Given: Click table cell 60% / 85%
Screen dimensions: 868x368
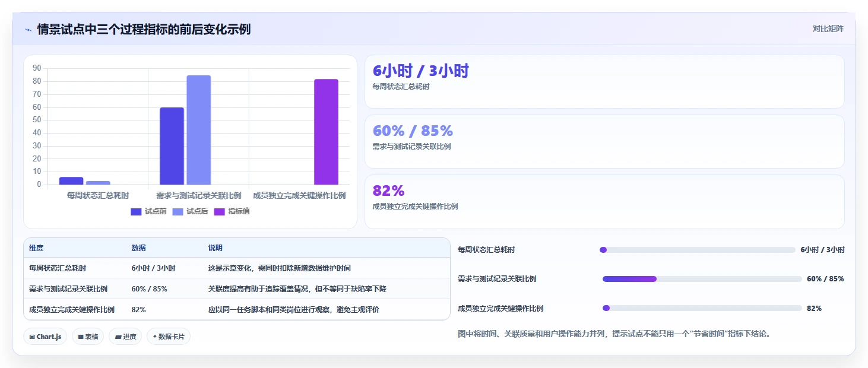Looking at the screenshot, I should point(149,289).
